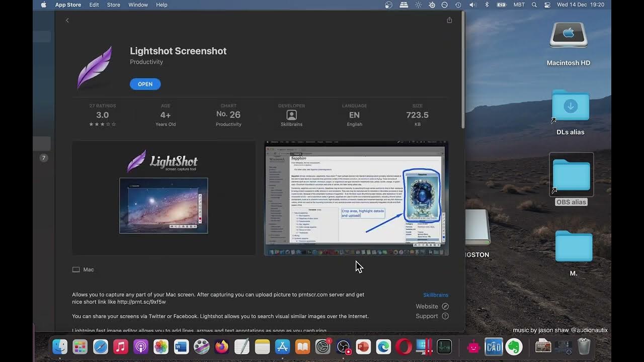Open the CAD app in the Dock
The height and width of the screenshot is (362, 644).
coord(494,346)
